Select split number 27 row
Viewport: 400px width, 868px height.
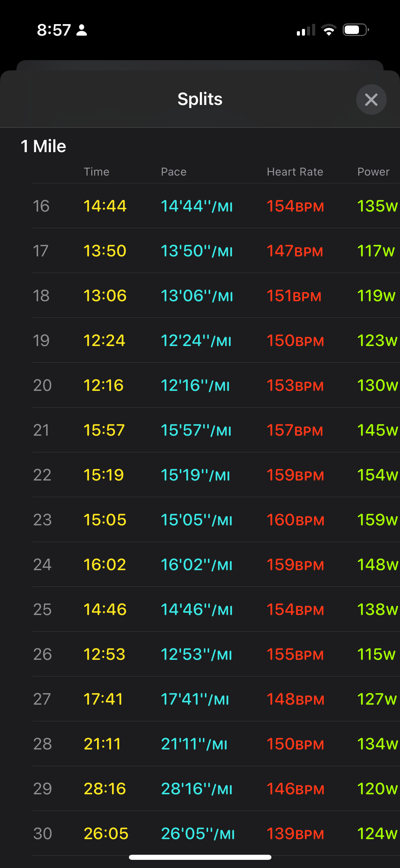[216, 699]
